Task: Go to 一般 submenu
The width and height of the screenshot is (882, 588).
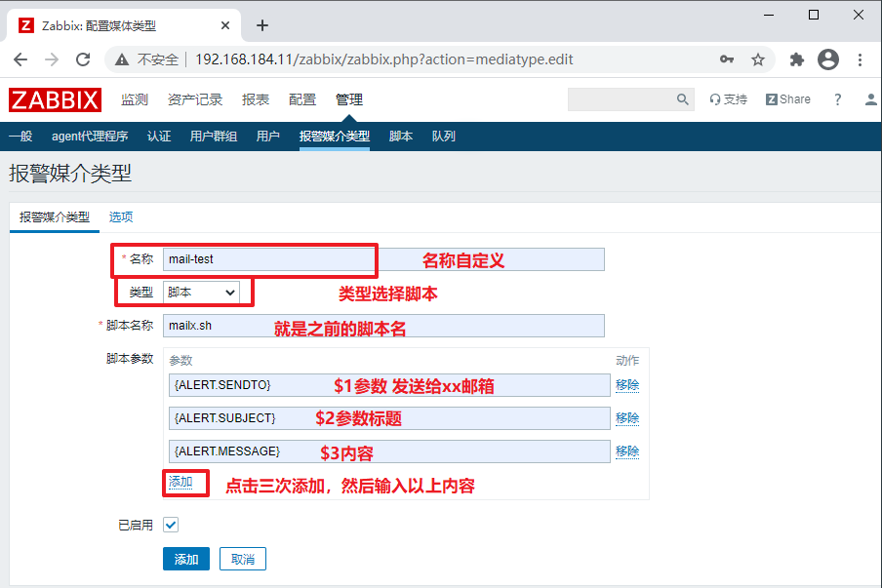Action: tap(20, 137)
